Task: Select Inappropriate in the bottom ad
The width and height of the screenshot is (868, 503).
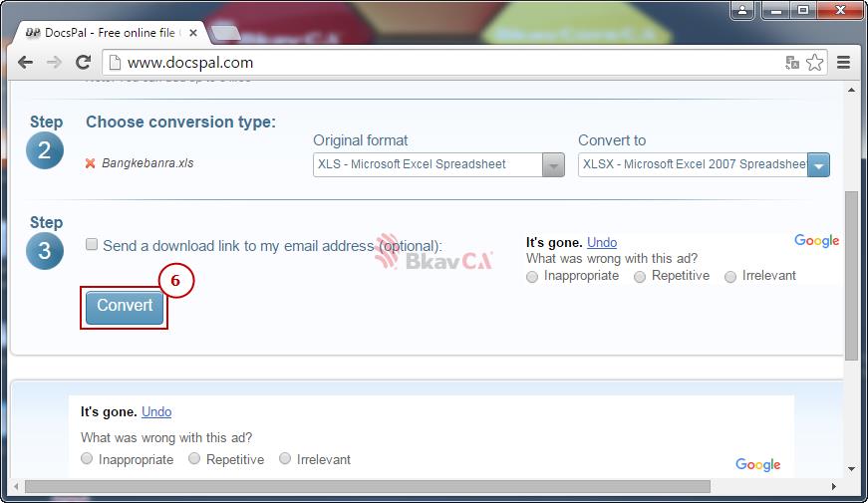Action: click(87, 458)
